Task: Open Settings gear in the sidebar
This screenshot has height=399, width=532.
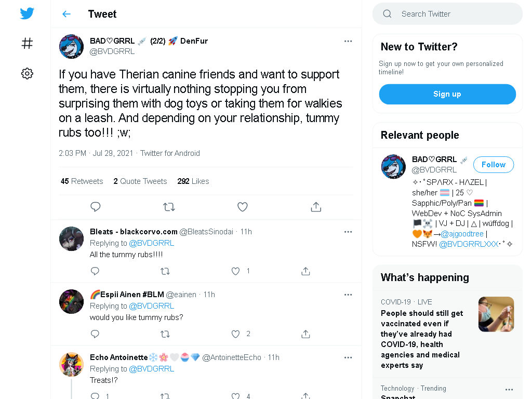Action: [27, 73]
